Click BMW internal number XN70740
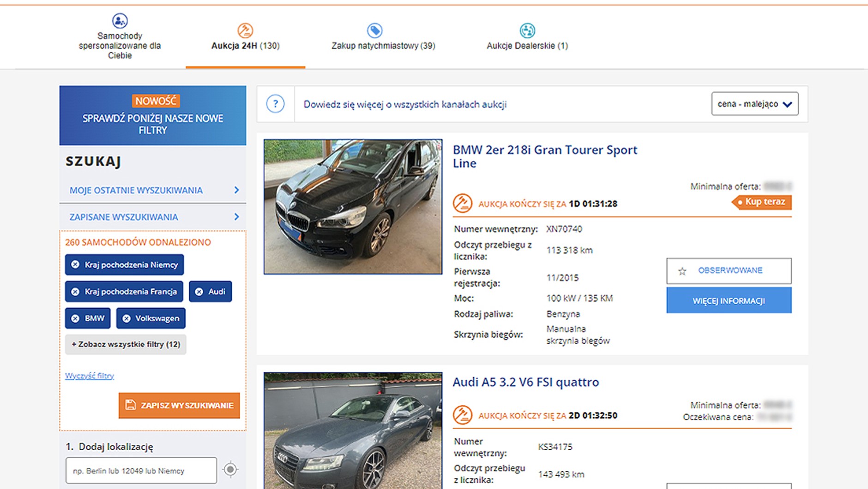 pos(564,229)
